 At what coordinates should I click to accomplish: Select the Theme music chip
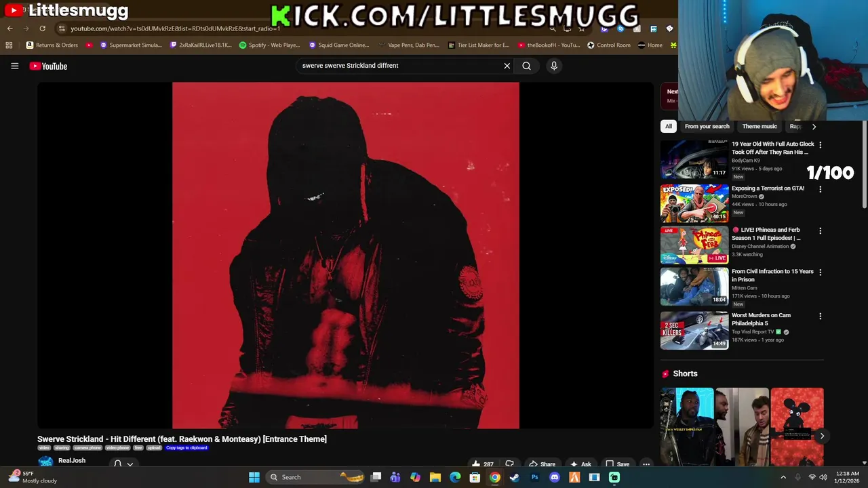[x=759, y=126]
